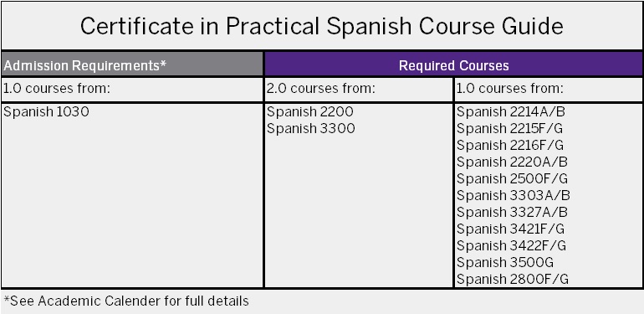Screen dimensions: 644x314
Task: Click the Spanish 2500F/G entry
Action: pyautogui.click(x=512, y=179)
